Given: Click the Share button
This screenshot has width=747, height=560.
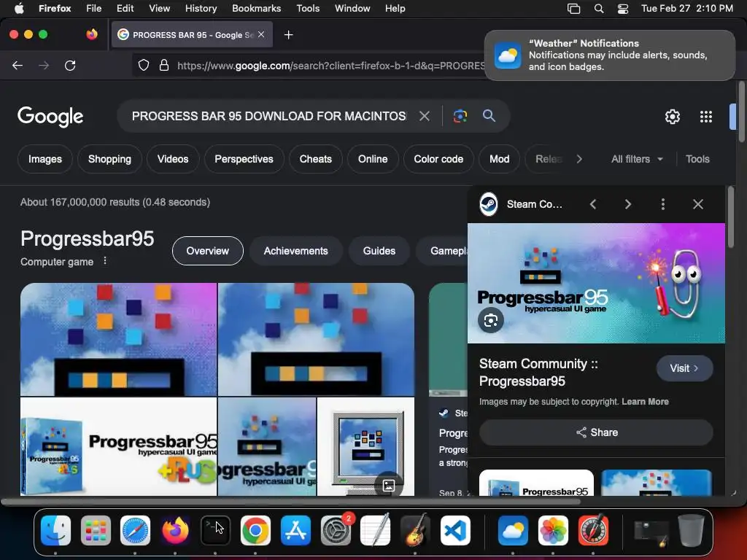Looking at the screenshot, I should pyautogui.click(x=597, y=432).
